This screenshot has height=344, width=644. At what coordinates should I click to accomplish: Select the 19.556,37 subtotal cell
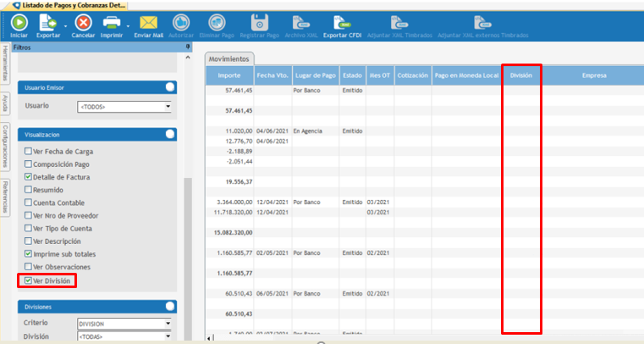(x=229, y=181)
